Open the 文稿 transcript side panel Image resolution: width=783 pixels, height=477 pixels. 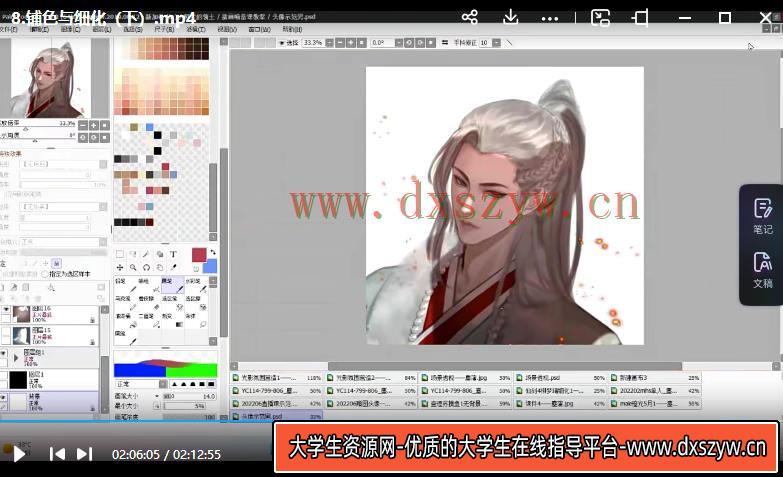pyautogui.click(x=763, y=270)
